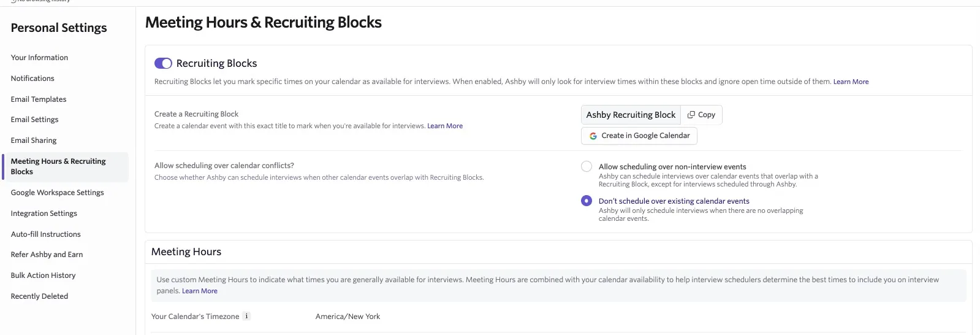
Task: Open Refer Ashby and Earn
Action: point(47,255)
